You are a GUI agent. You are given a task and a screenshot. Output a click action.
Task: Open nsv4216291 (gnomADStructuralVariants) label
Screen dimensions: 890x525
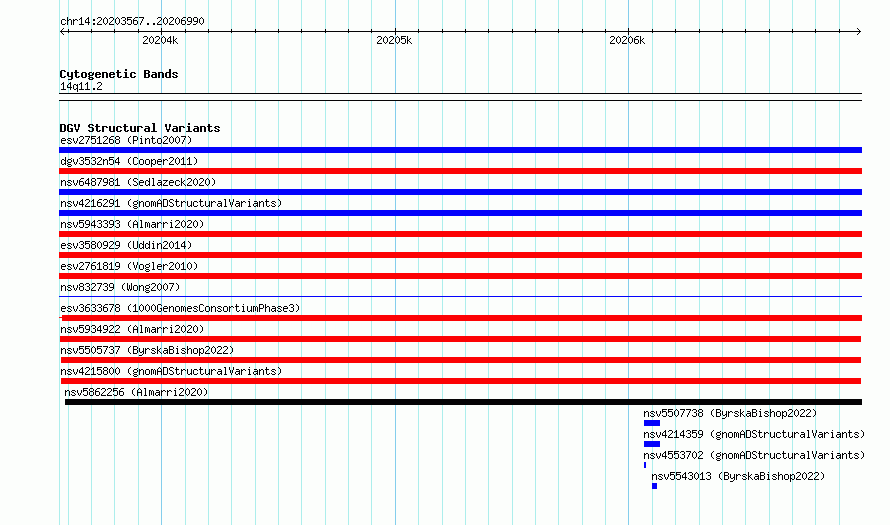tap(171, 203)
